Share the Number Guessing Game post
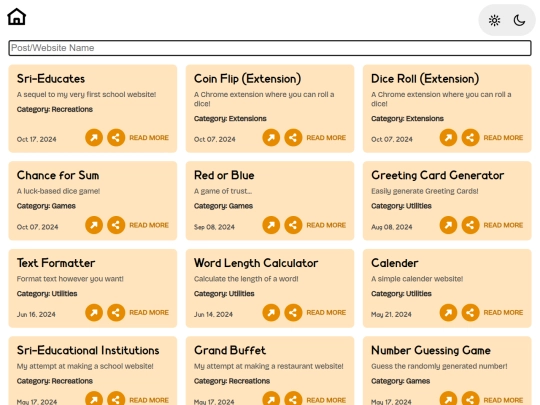 pos(470,399)
